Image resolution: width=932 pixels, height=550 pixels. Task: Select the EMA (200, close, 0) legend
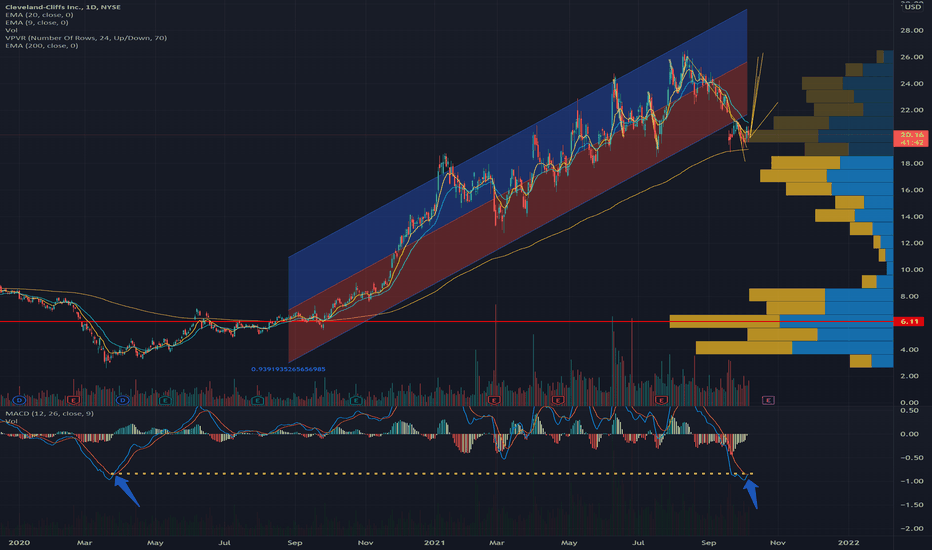pos(42,46)
